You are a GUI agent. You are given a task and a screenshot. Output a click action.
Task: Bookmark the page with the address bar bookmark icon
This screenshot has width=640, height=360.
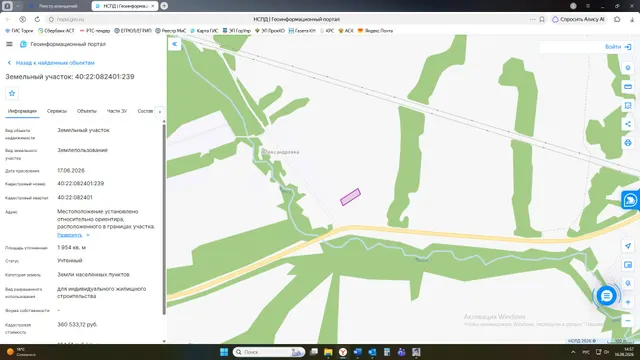[x=542, y=19]
